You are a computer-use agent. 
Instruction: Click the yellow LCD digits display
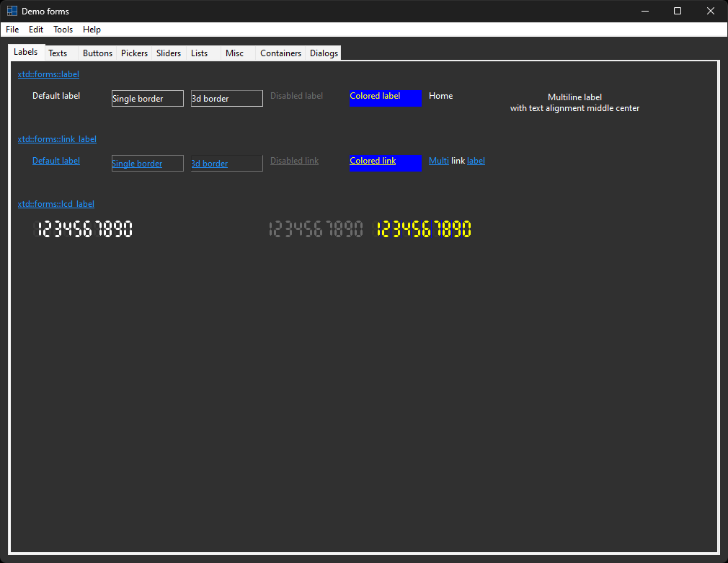coord(424,229)
